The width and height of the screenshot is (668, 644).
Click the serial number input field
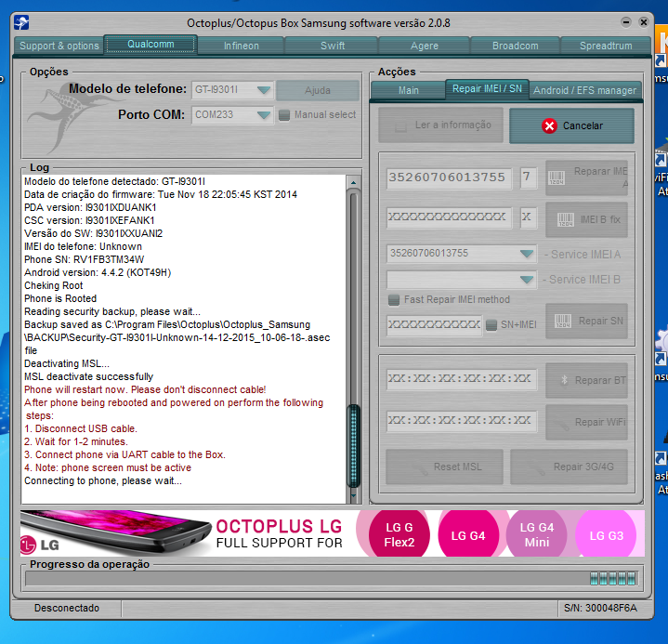coord(434,325)
